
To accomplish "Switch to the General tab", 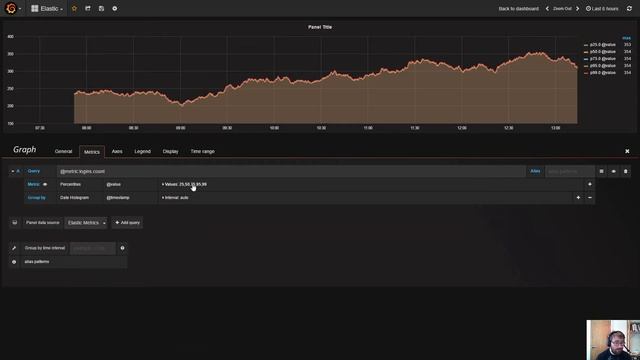I will pyautogui.click(x=63, y=151).
